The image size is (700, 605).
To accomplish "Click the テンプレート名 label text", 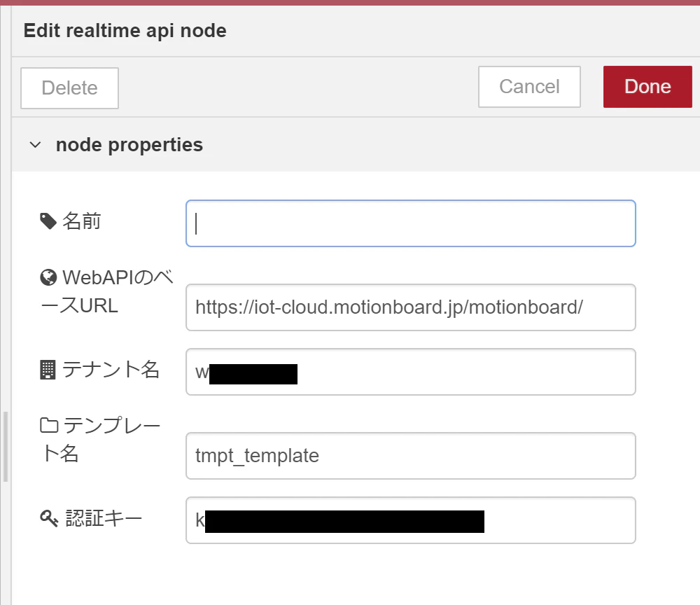I will point(101,439).
